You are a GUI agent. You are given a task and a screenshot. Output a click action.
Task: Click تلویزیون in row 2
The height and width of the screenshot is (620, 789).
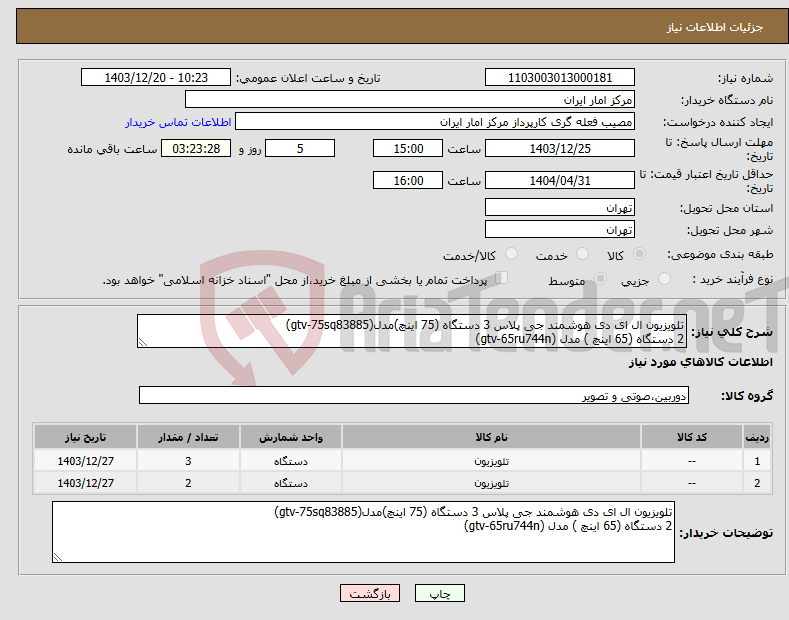492,483
